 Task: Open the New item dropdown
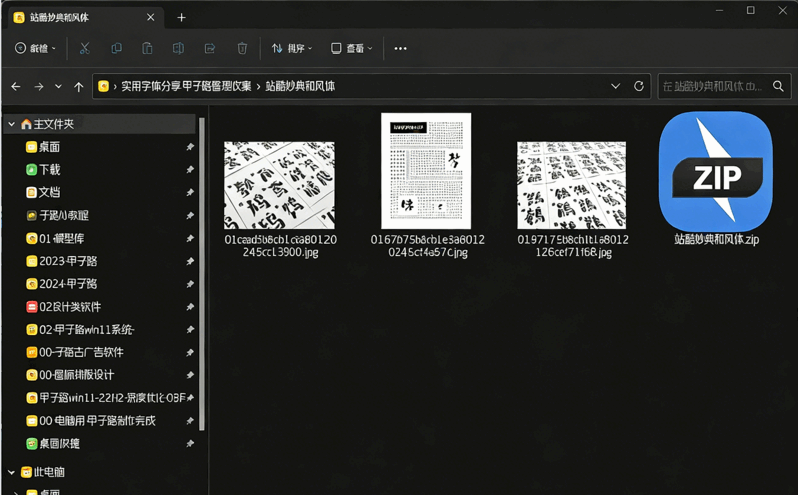(x=35, y=48)
